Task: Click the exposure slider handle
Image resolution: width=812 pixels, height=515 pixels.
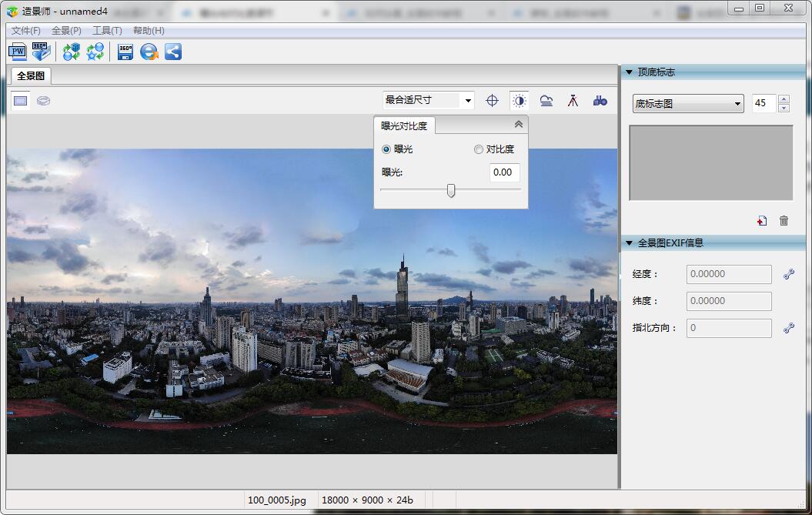Action: [x=451, y=191]
